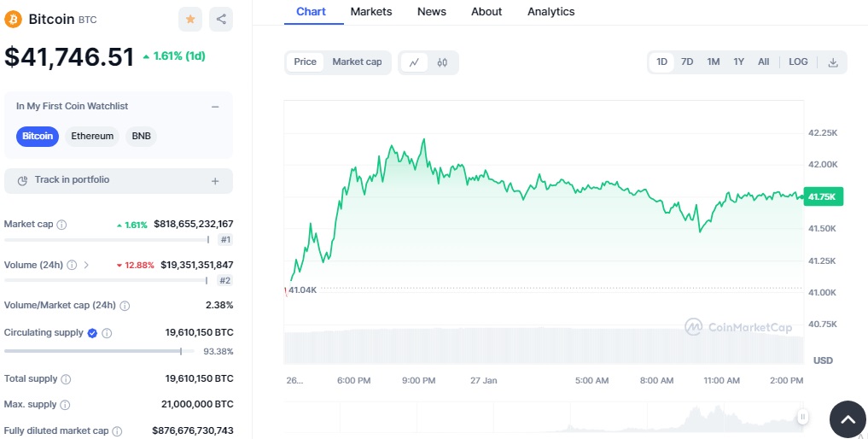
Task: Open the Analytics tab
Action: [x=551, y=12]
